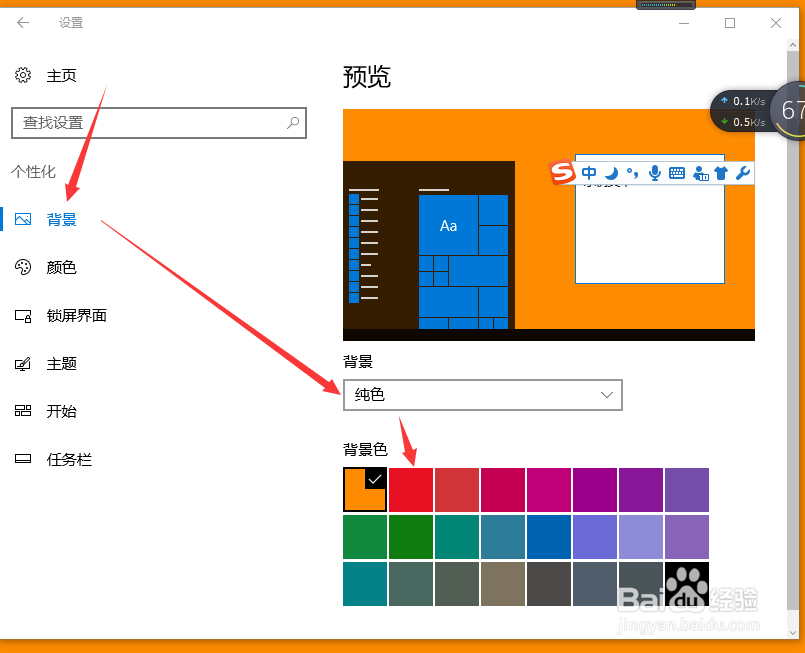Click the 纯色 dropdown chevron arrow
The width and height of the screenshot is (805, 653).
tap(607, 395)
